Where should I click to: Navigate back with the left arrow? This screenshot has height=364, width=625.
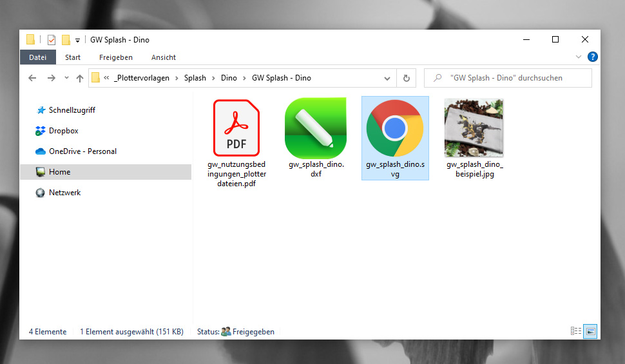pyautogui.click(x=32, y=78)
